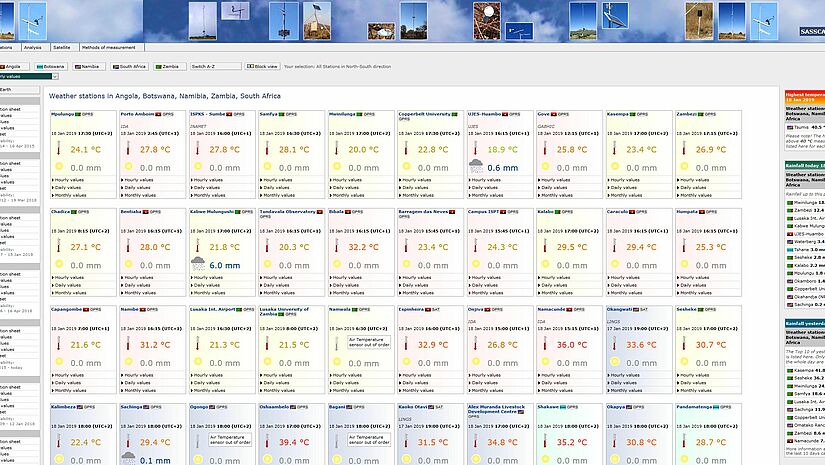Open the Mwinilunga station link
Image resolution: width=825 pixels, height=465 pixels.
[344, 114]
